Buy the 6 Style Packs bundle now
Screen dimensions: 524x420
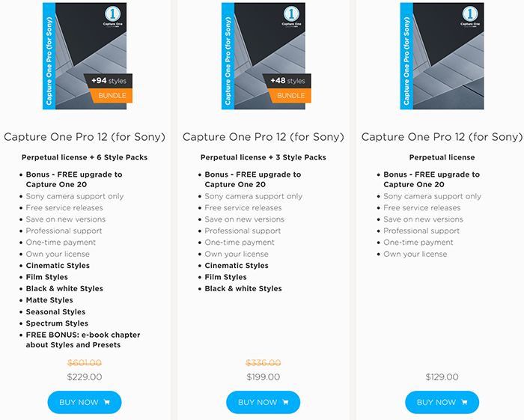(85, 402)
